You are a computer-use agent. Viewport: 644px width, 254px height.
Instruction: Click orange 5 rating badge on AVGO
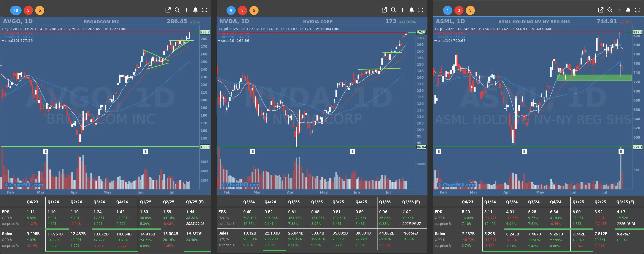[x=40, y=10]
